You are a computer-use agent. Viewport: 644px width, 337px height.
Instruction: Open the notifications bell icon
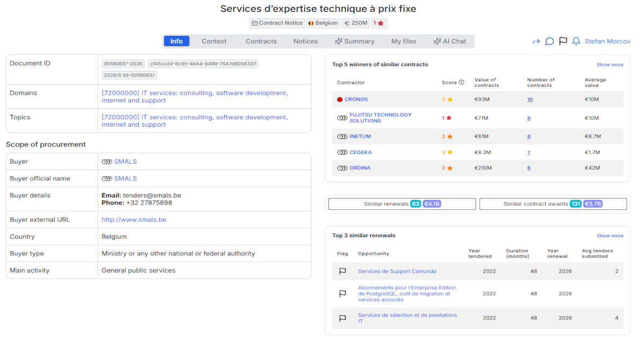coord(575,41)
